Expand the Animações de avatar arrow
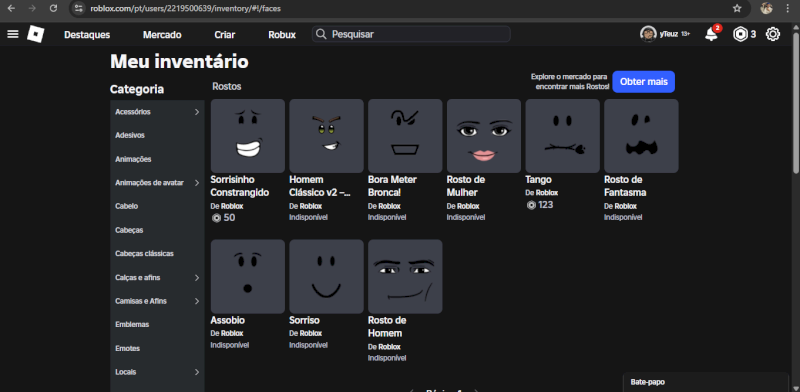The width and height of the screenshot is (800, 392). (197, 183)
